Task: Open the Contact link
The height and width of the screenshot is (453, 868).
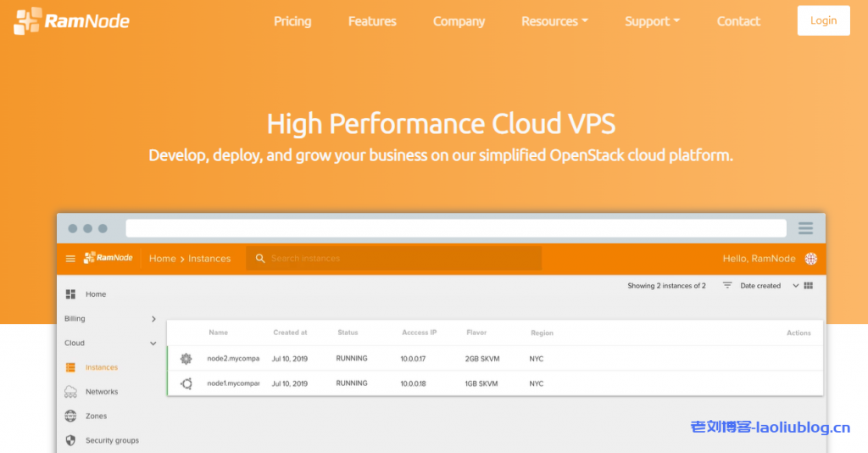Action: click(x=738, y=21)
